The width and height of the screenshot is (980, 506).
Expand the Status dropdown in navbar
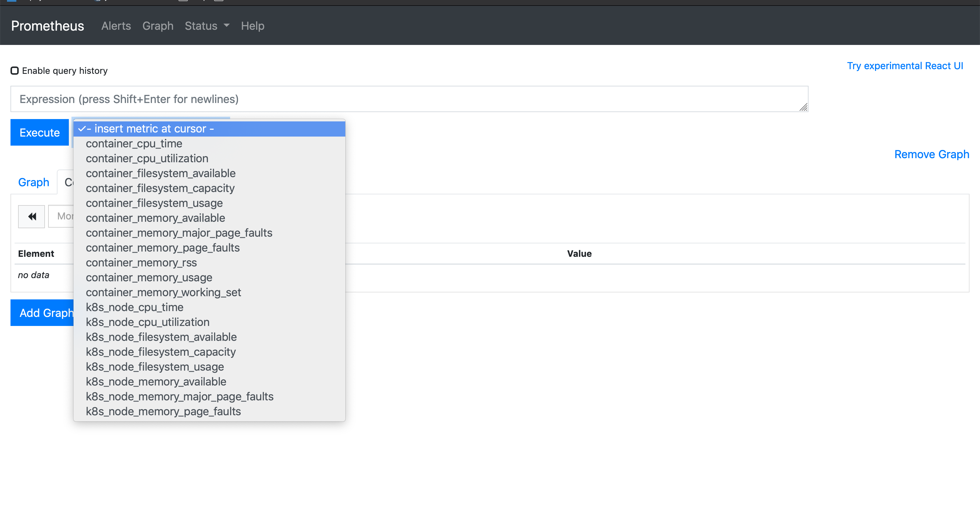(x=207, y=26)
